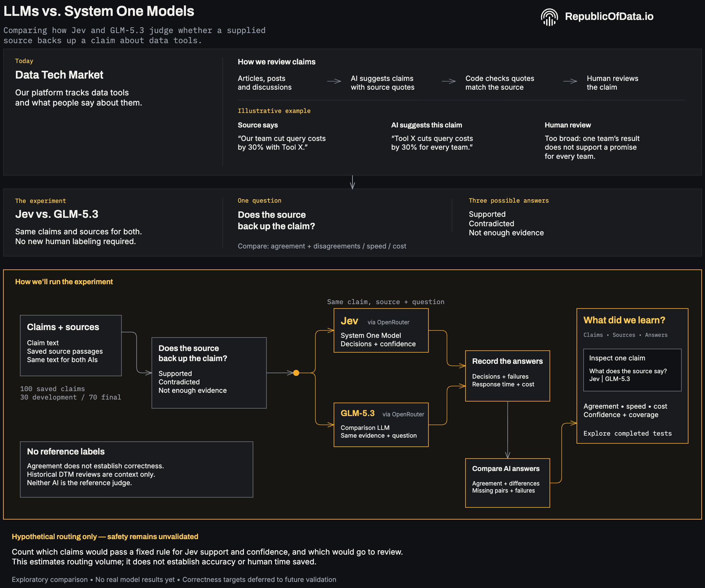Click the 'Explore completed tests' link

[x=627, y=433]
